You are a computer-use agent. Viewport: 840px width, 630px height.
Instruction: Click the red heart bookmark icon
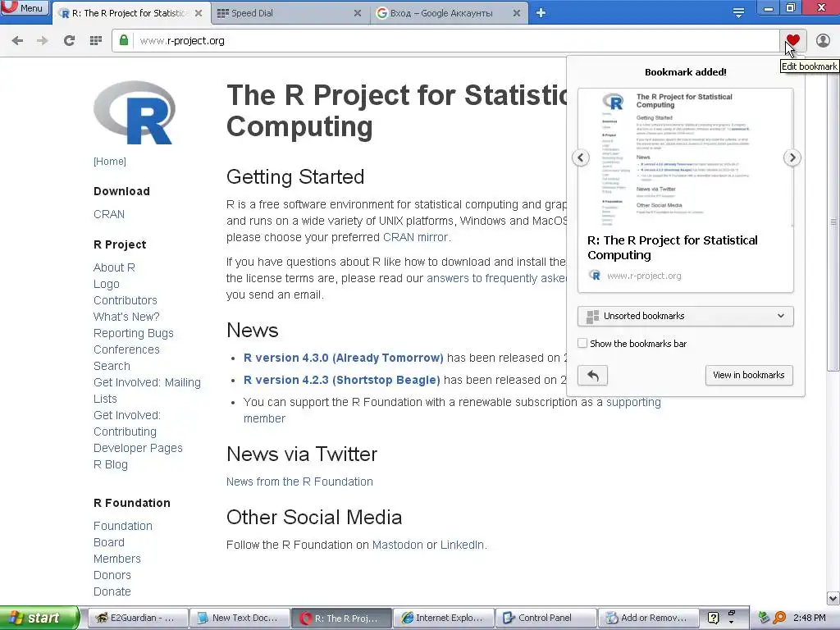793,40
